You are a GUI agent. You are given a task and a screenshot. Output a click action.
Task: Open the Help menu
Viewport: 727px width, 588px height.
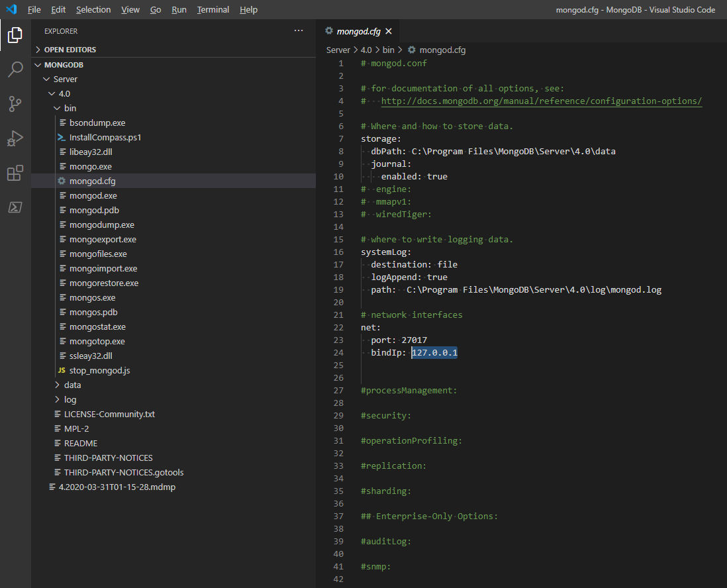pos(248,9)
